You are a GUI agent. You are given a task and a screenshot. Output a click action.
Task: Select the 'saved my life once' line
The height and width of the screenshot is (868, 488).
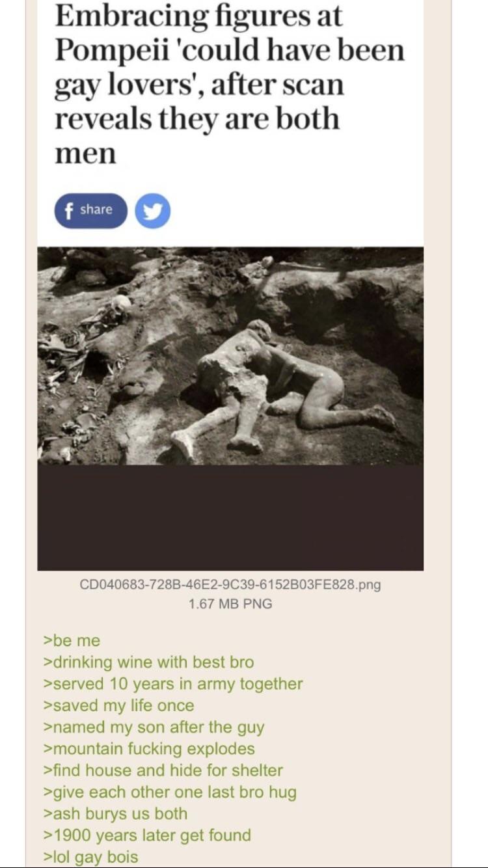118,705
